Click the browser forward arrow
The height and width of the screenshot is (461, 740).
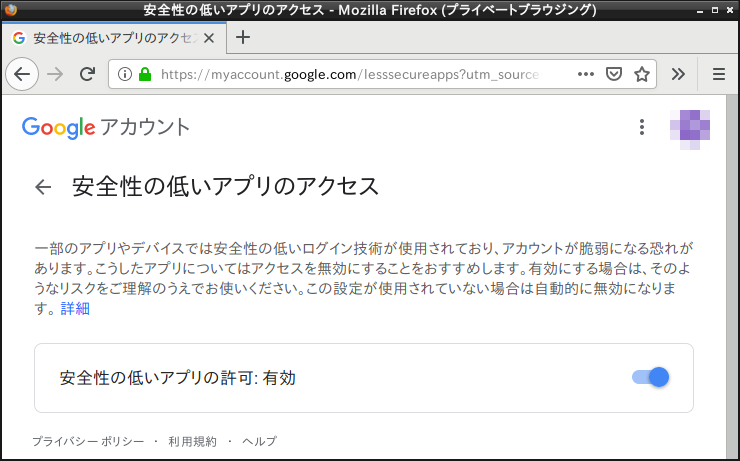tap(55, 74)
